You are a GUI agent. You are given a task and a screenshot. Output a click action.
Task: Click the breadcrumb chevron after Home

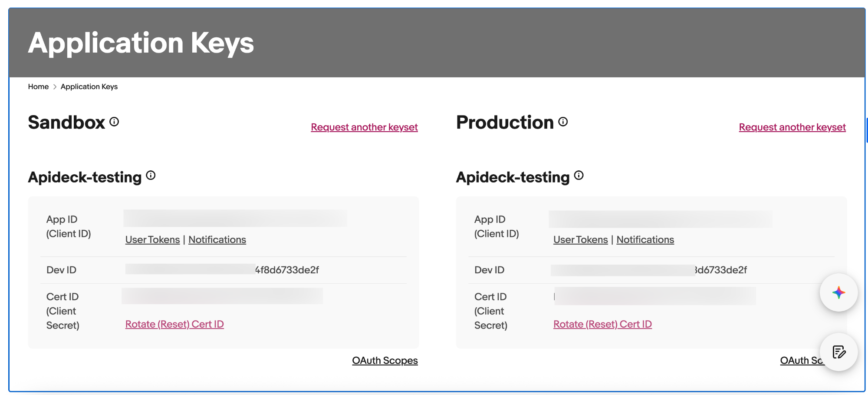point(55,86)
